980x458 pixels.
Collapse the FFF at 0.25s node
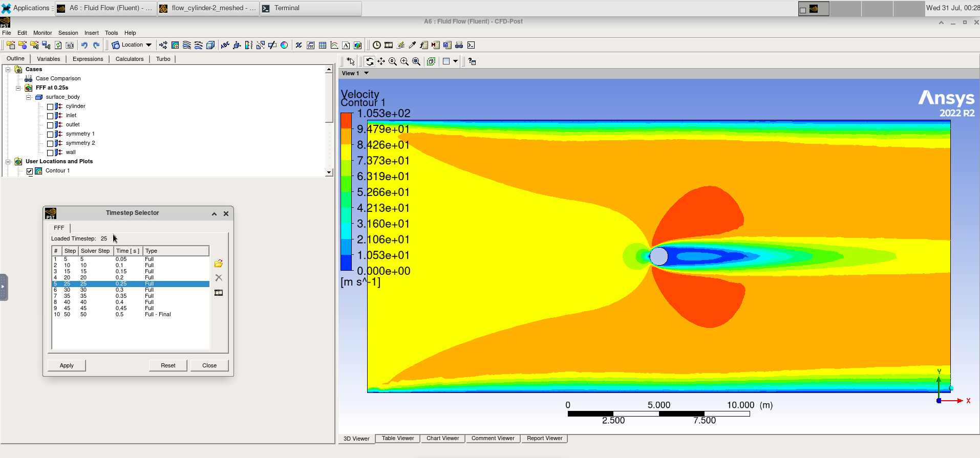[18, 88]
